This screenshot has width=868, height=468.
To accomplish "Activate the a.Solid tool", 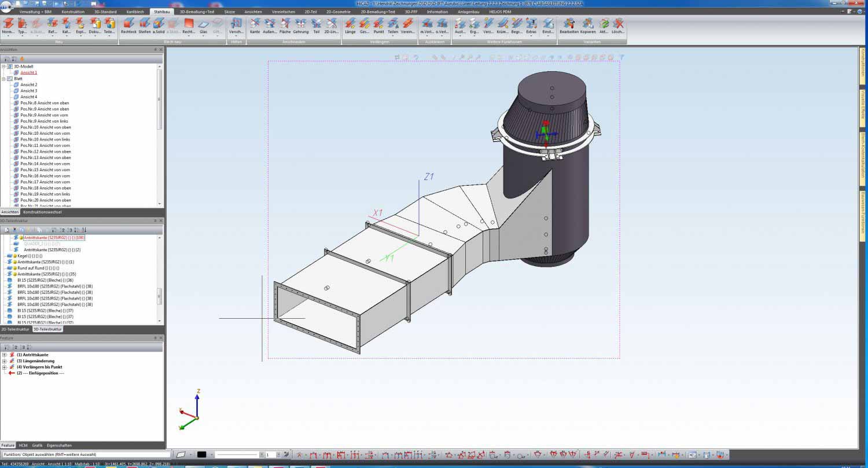I will [x=159, y=25].
